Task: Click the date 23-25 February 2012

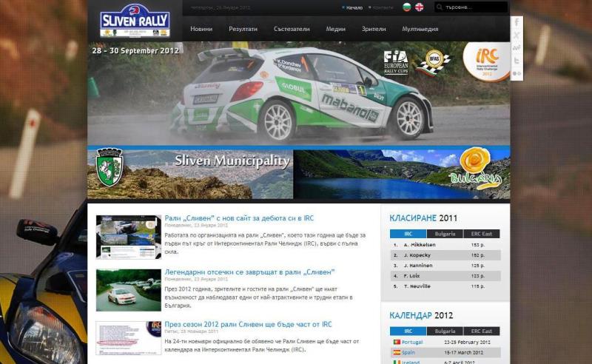Action: coord(467,342)
